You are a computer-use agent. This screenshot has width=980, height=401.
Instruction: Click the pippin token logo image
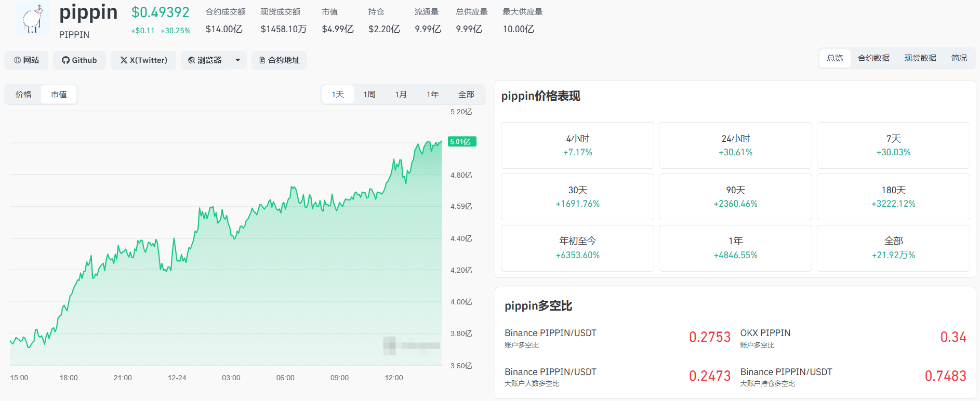[32, 19]
